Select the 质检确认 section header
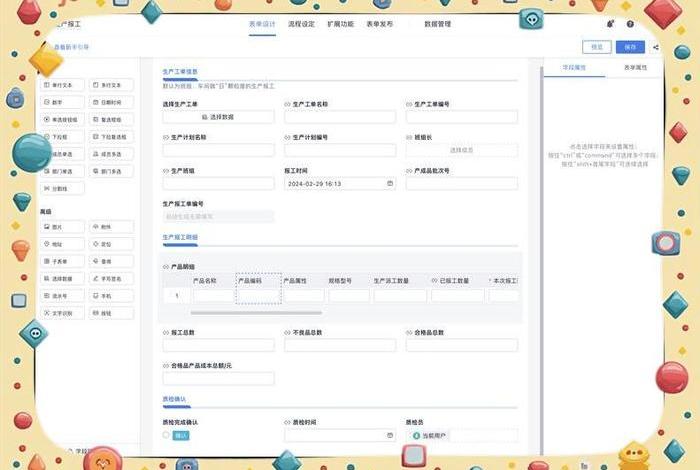This screenshot has width=700, height=470. 174,399
